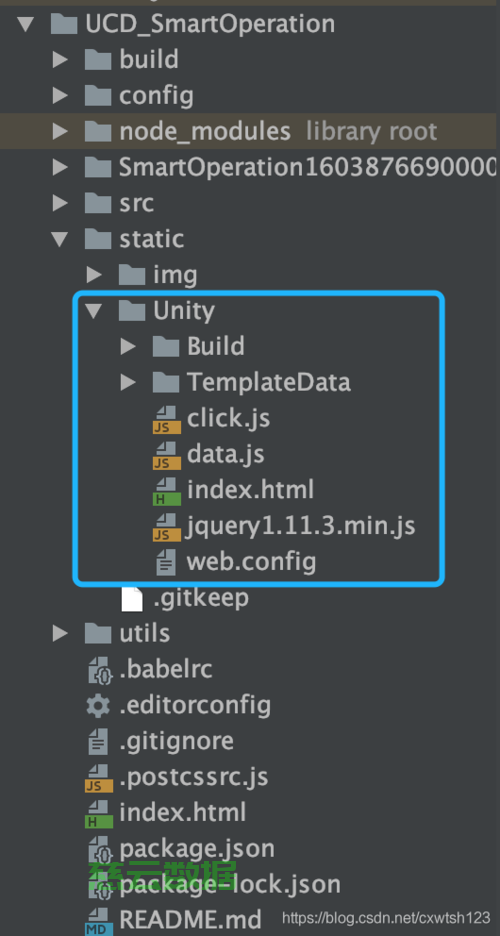Click the click.js JavaScript file icon
Image resolution: width=500 pixels, height=936 pixels.
(166, 419)
